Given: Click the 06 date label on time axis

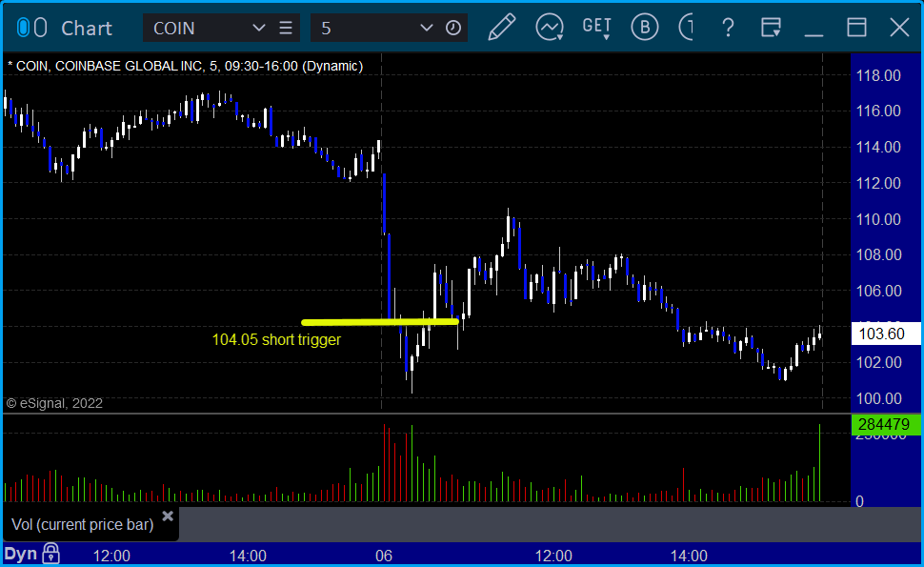Looking at the screenshot, I should (x=384, y=556).
